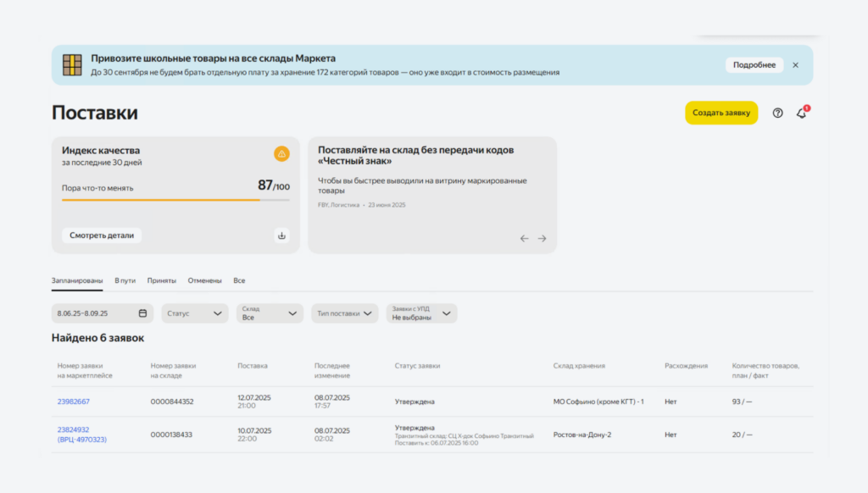The image size is (868, 493).
Task: Click the Создать заявку button
Action: 721,114
